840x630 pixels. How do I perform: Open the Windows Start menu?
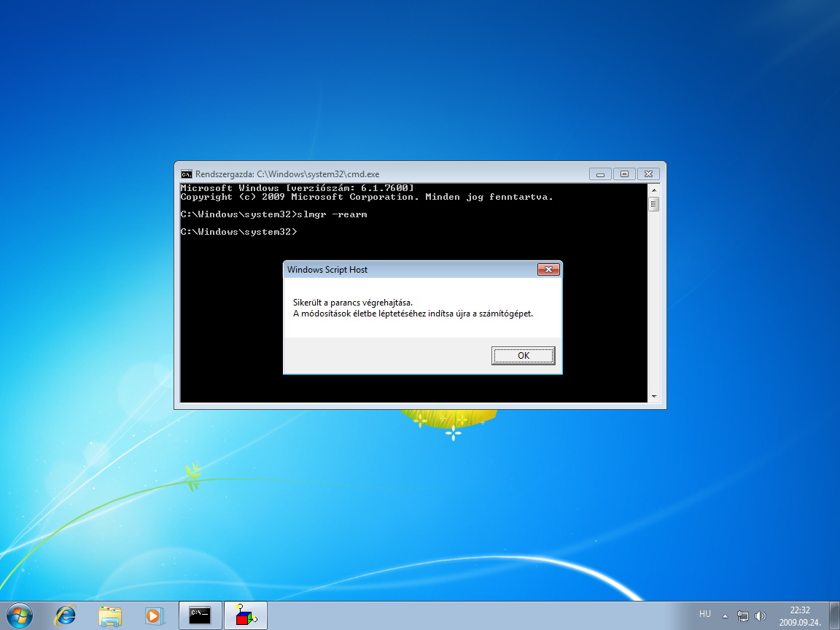point(19,615)
